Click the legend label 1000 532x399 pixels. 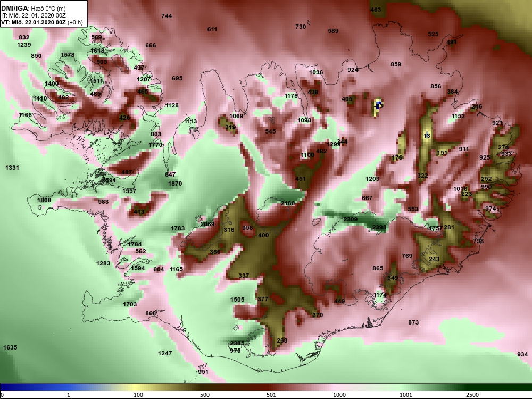coord(339,395)
